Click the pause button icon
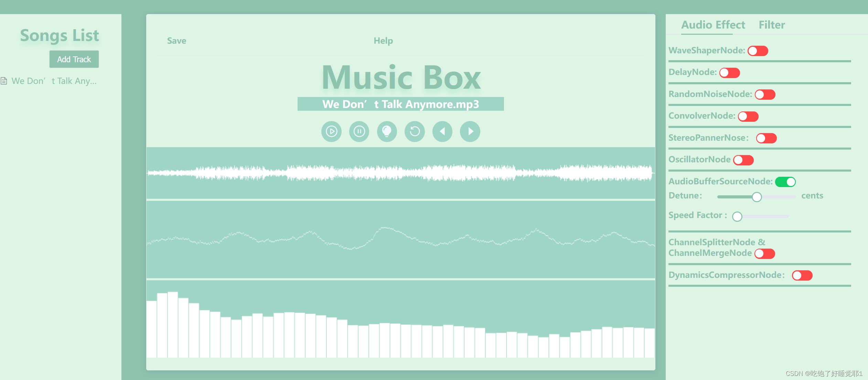Viewport: 868px width, 380px height. 359,131
